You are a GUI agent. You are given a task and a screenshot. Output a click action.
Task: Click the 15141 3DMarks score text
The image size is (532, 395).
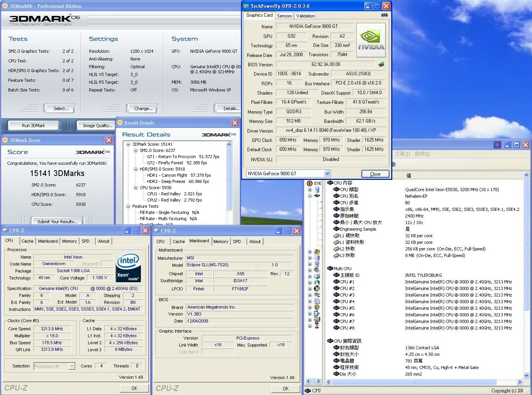click(x=57, y=173)
